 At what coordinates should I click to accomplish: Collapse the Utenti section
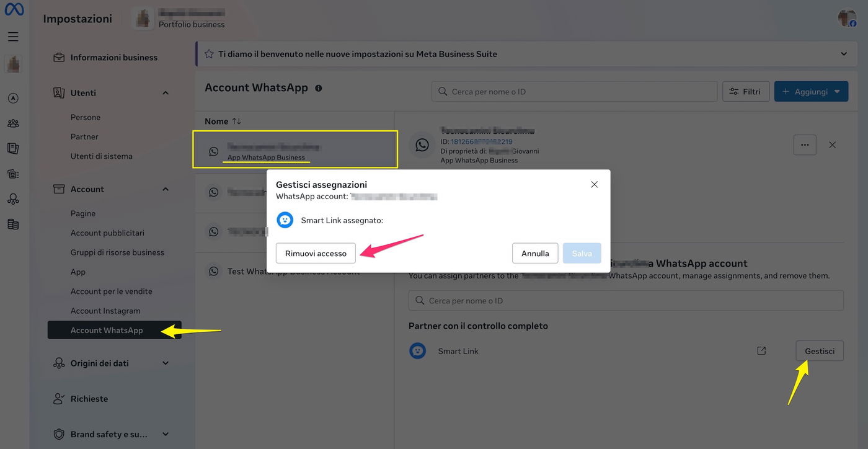pos(166,93)
